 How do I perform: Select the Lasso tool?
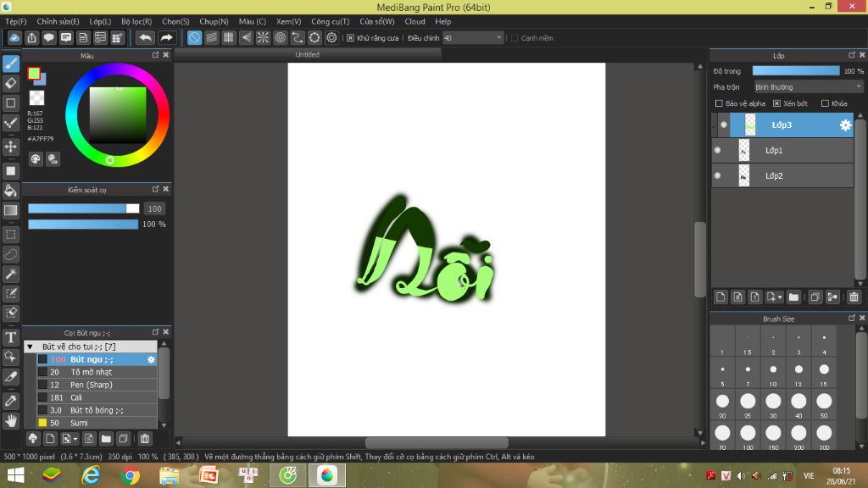coord(10,254)
